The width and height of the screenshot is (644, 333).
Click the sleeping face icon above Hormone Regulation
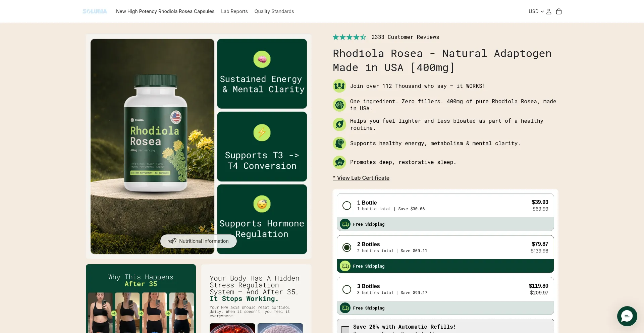[262, 204]
